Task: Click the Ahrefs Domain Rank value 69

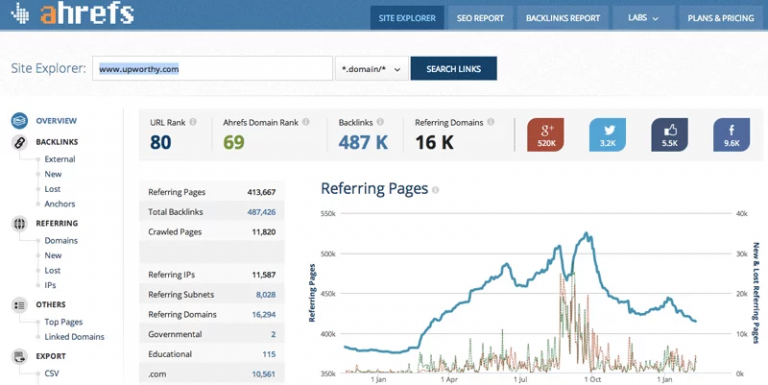Action: pos(234,143)
